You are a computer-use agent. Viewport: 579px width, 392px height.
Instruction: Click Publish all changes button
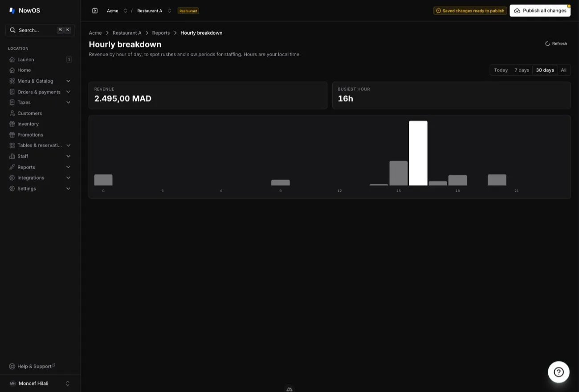pos(540,11)
